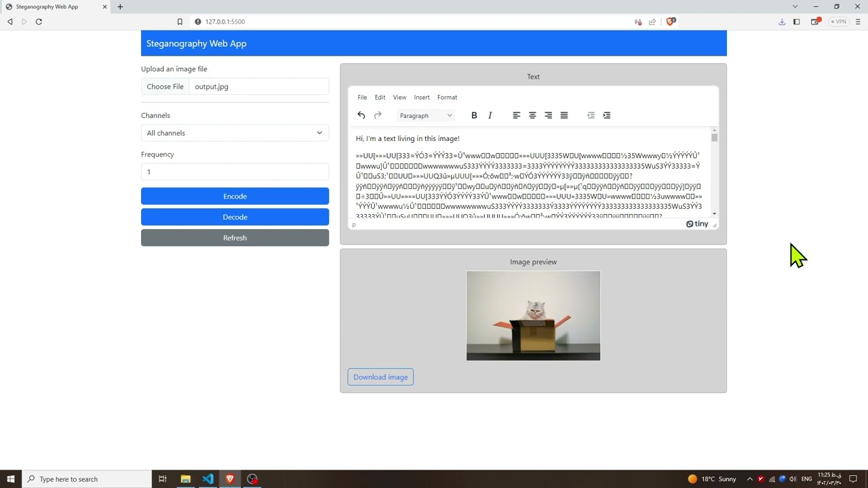Increase indent in the editor toolbar
The width and height of the screenshot is (868, 488).
607,115
